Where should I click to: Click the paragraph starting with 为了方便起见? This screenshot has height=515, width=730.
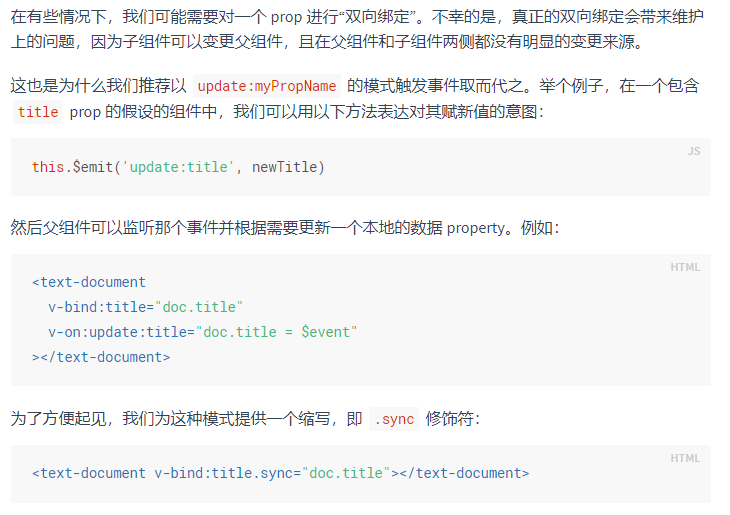pos(245,419)
